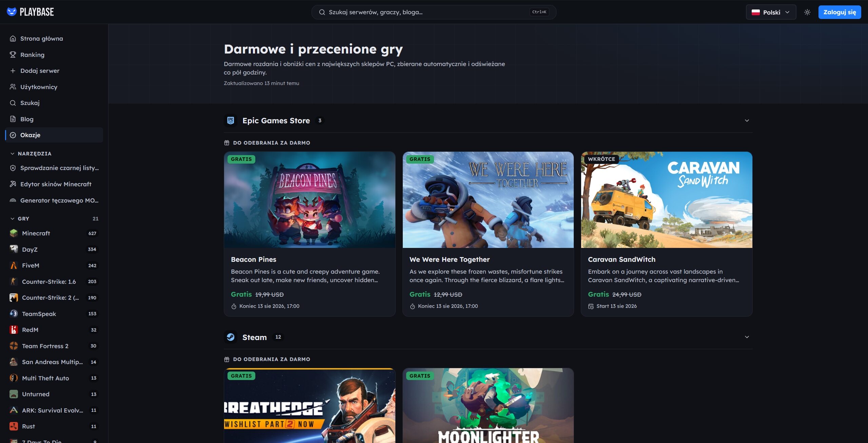The image size is (868, 443).
Task: Click the Rust game icon
Action: pyautogui.click(x=14, y=426)
